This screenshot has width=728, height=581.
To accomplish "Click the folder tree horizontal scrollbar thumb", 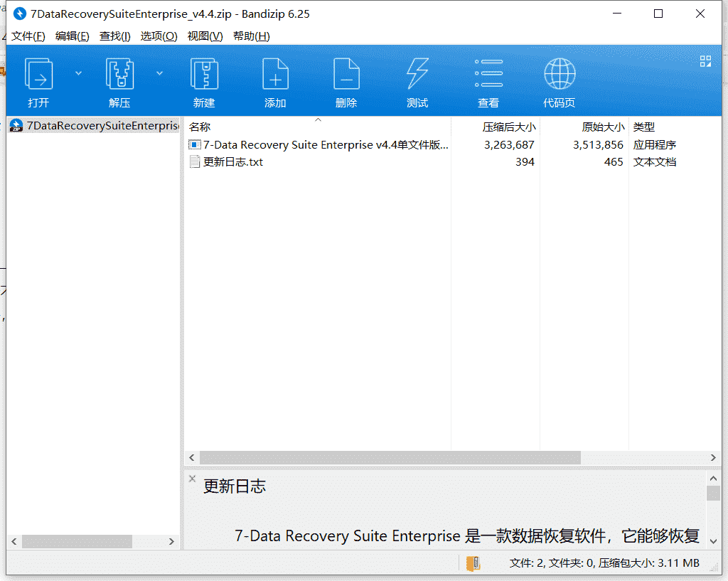I will [77, 541].
